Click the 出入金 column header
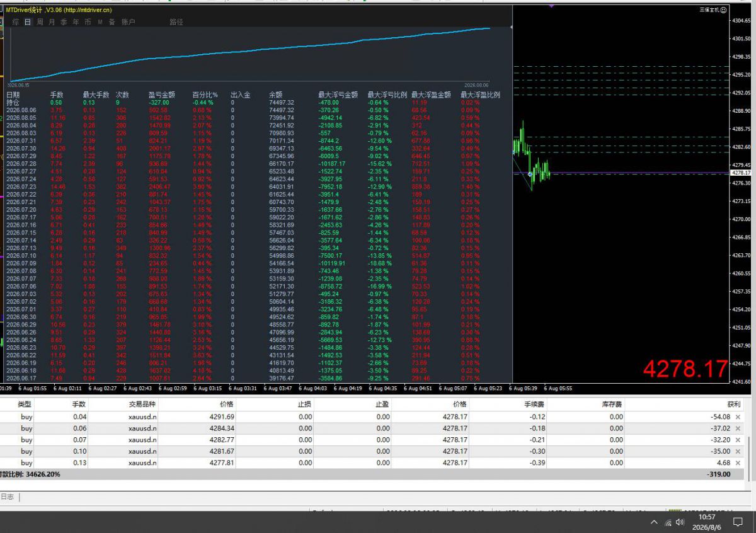The height and width of the screenshot is (533, 756). (x=240, y=95)
